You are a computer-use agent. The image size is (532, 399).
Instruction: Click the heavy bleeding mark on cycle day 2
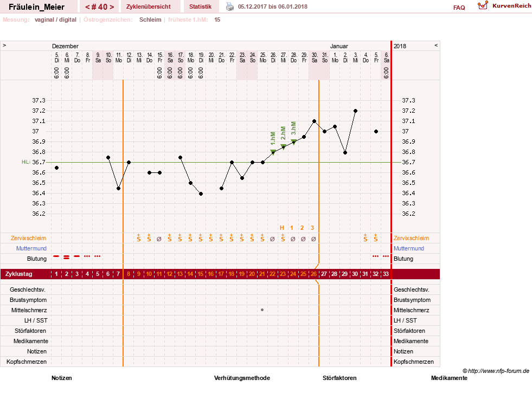coord(67,257)
